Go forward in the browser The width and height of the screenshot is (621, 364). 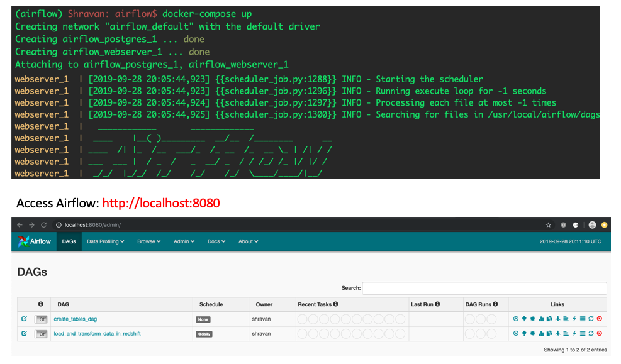pyautogui.click(x=31, y=224)
